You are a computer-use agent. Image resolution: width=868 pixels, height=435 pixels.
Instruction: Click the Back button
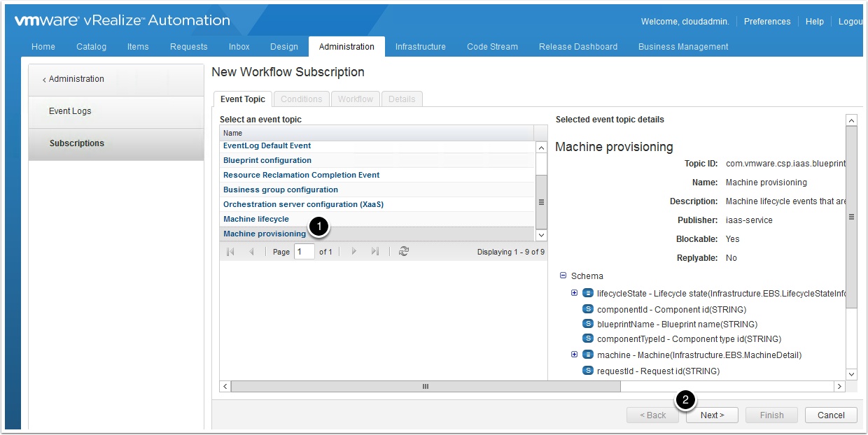(x=652, y=415)
